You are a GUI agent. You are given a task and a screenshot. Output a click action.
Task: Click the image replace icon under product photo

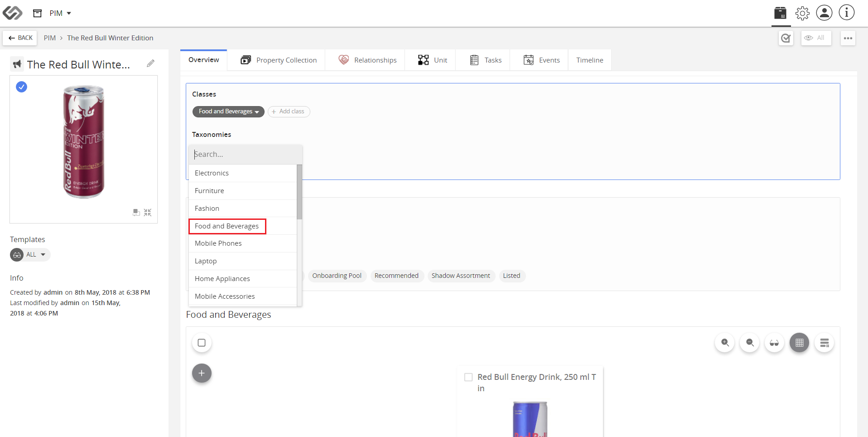pos(136,212)
